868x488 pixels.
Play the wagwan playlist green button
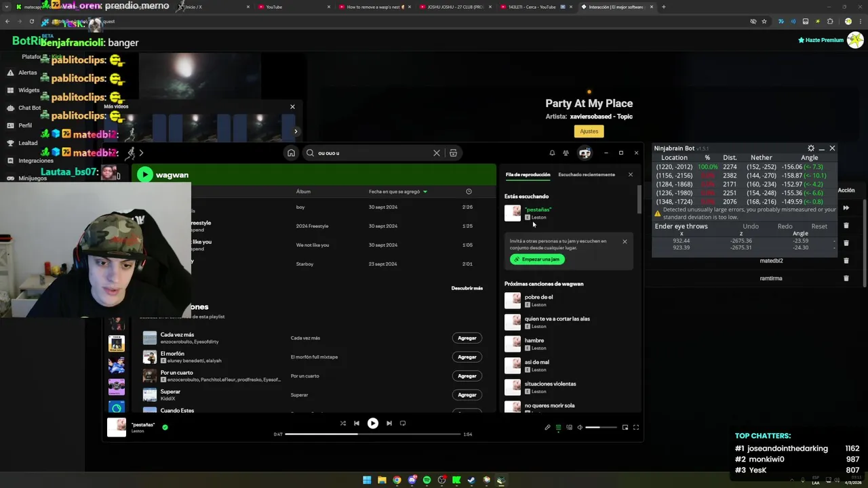(144, 175)
